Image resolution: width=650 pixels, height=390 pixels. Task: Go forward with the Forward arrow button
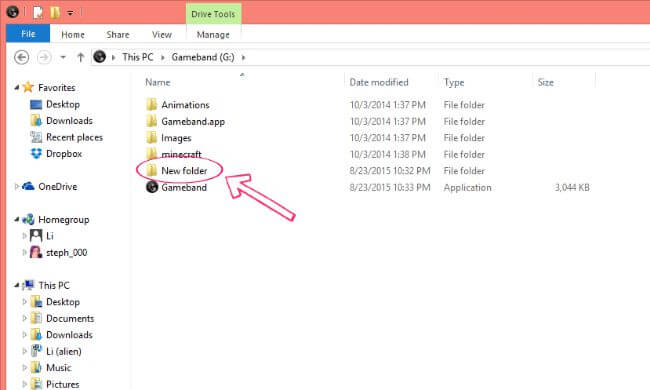(44, 57)
